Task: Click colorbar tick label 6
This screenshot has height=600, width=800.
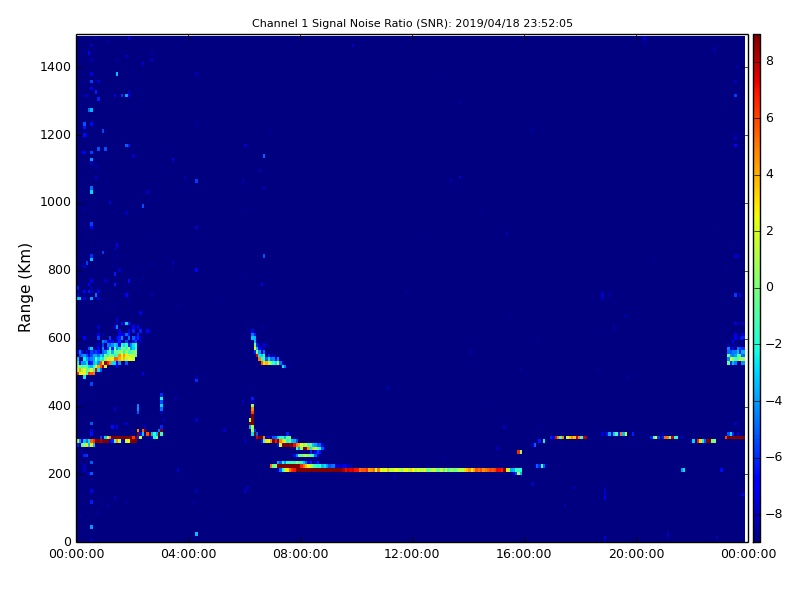Action: point(770,118)
